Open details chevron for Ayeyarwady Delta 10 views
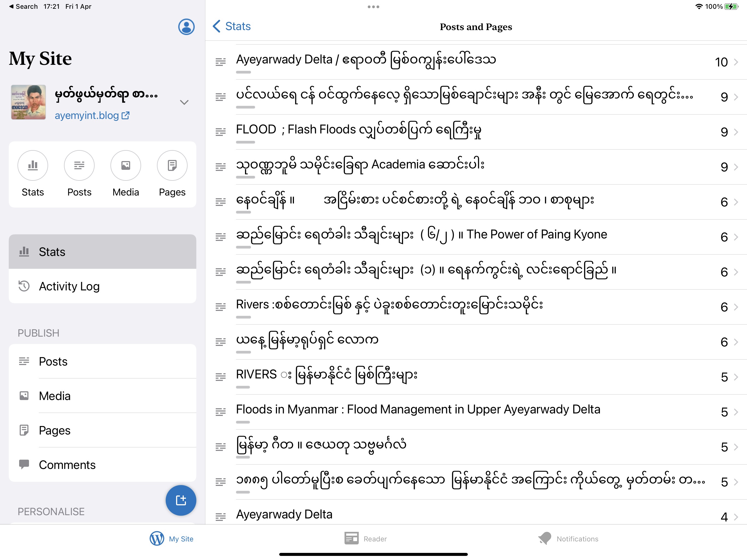 pos(736,62)
